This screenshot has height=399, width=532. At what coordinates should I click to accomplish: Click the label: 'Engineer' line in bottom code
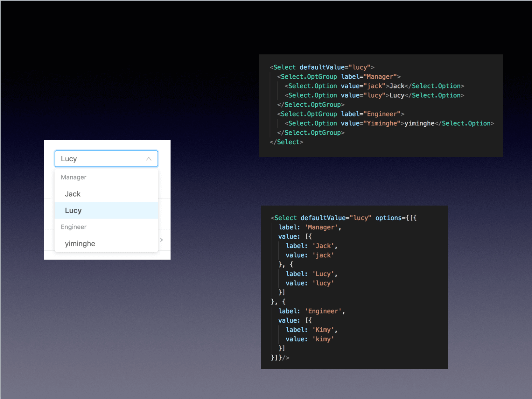click(x=311, y=311)
